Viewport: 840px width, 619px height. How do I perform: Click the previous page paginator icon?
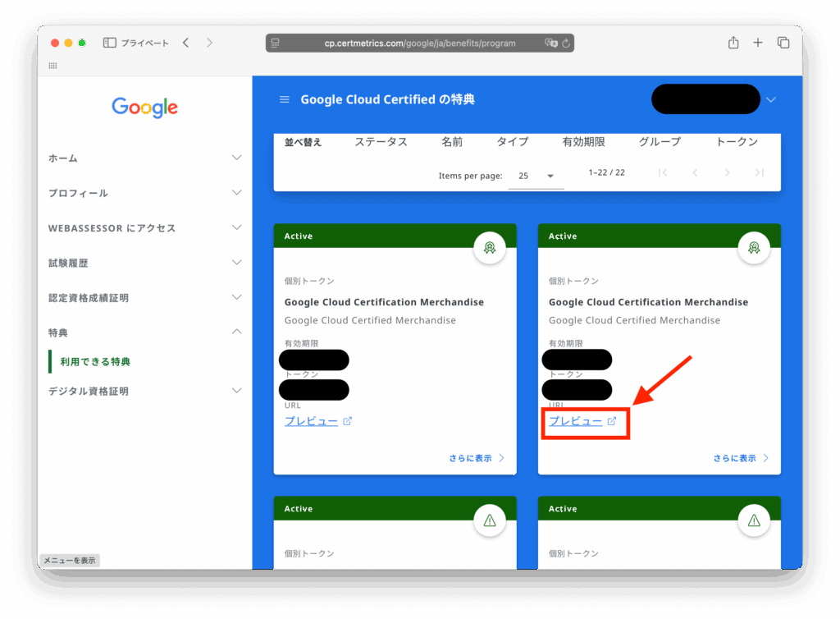click(x=695, y=172)
